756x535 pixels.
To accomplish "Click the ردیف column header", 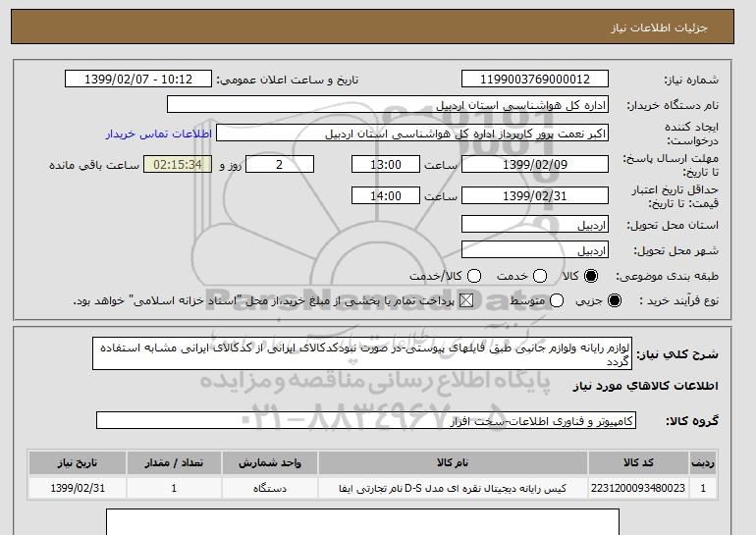I will pyautogui.click(x=703, y=462).
